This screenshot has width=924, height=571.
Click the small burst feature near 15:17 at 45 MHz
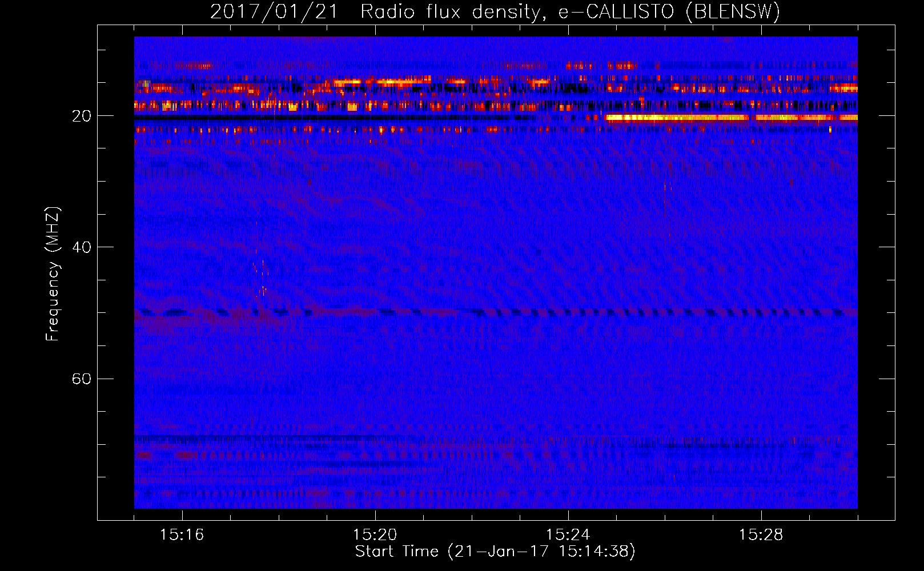260,273
